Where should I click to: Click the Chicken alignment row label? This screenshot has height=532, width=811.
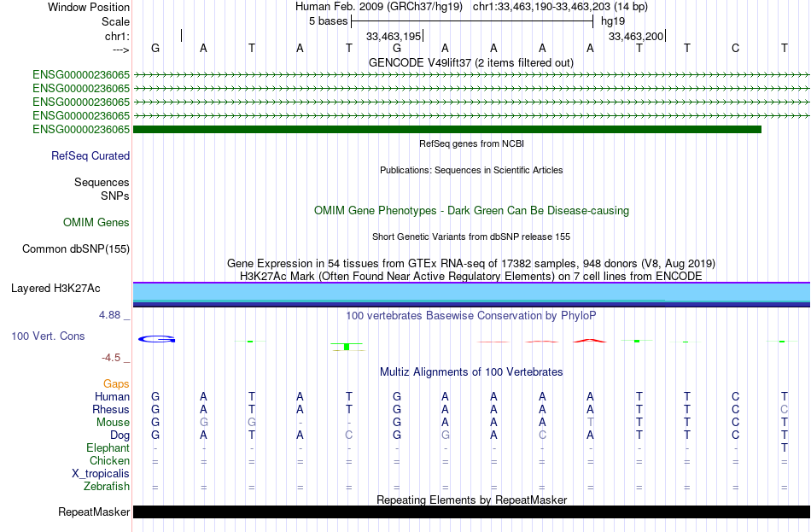109,461
